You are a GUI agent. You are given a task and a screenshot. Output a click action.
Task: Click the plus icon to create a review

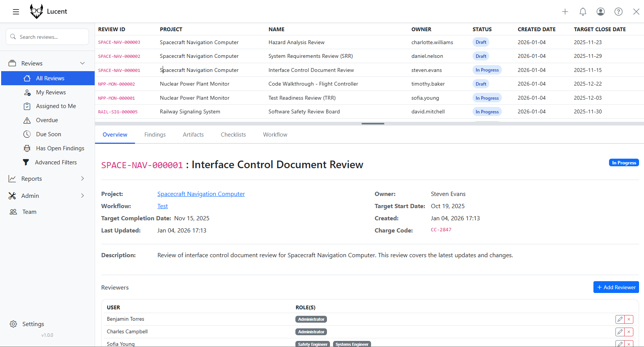coord(565,11)
